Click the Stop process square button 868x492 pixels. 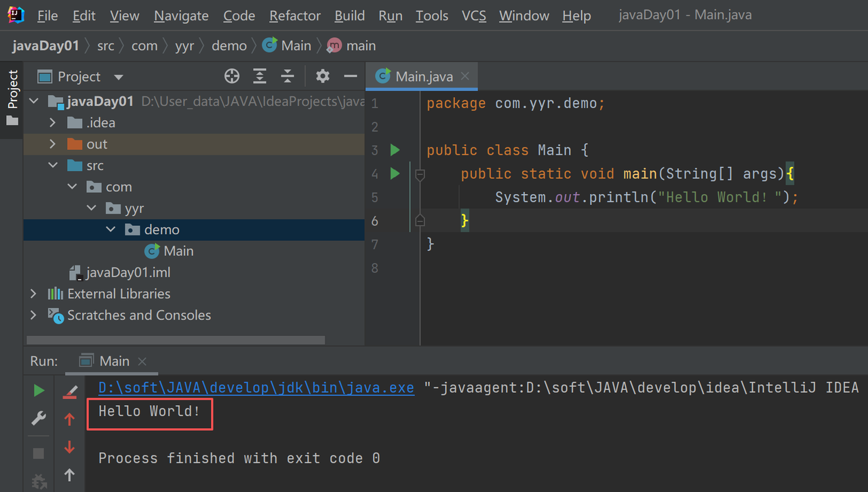click(x=39, y=453)
